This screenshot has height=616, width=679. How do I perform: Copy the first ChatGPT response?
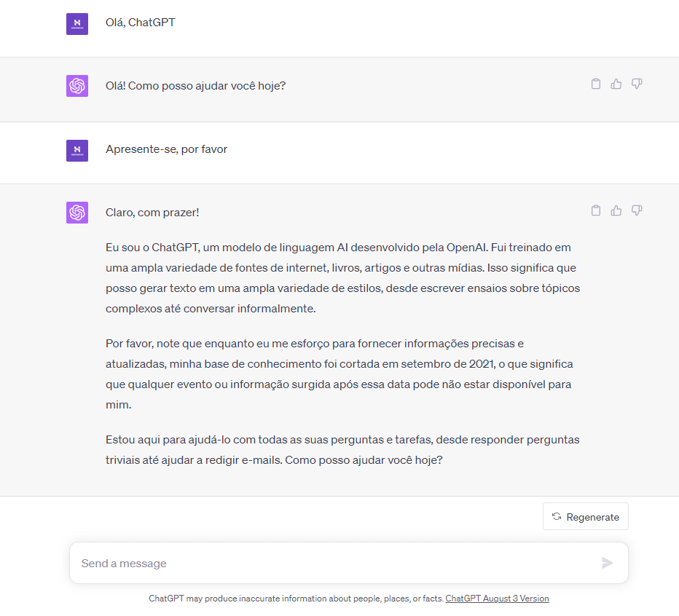(x=596, y=84)
